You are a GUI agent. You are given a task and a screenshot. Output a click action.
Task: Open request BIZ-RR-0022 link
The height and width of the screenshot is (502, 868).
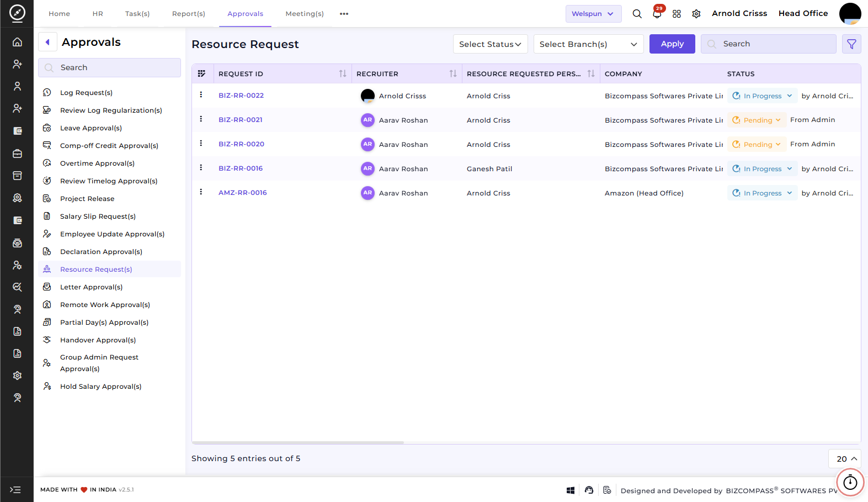coord(241,96)
